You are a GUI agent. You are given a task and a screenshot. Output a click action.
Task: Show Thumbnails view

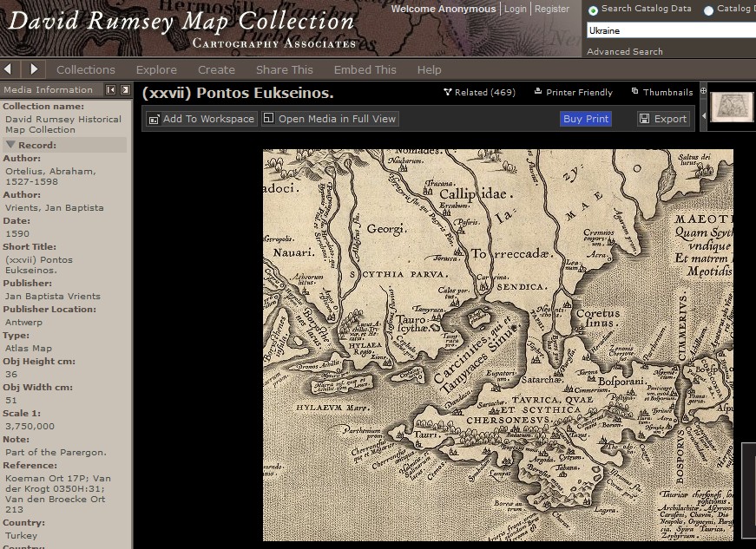click(x=661, y=92)
